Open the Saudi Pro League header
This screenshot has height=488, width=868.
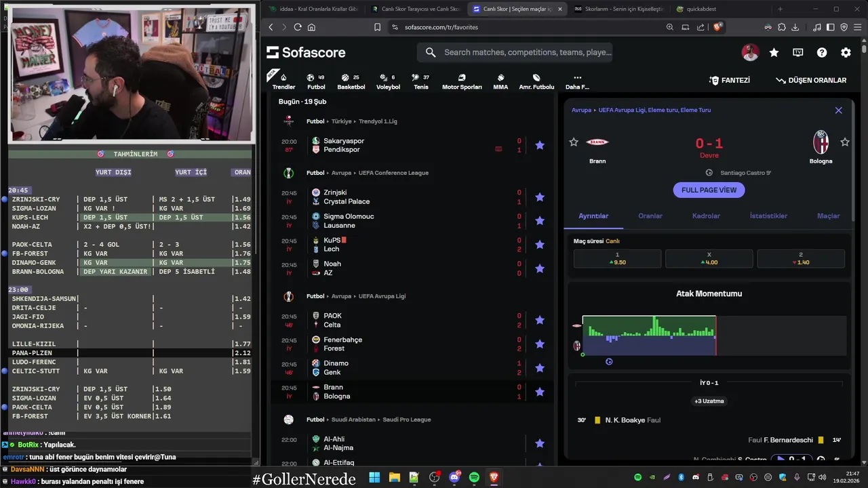406,420
